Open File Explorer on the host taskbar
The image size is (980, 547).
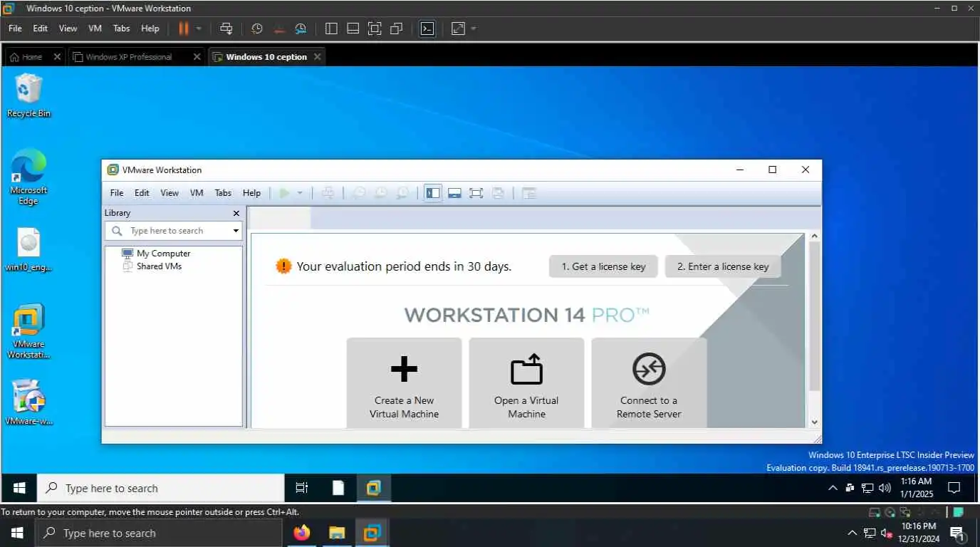point(337,533)
